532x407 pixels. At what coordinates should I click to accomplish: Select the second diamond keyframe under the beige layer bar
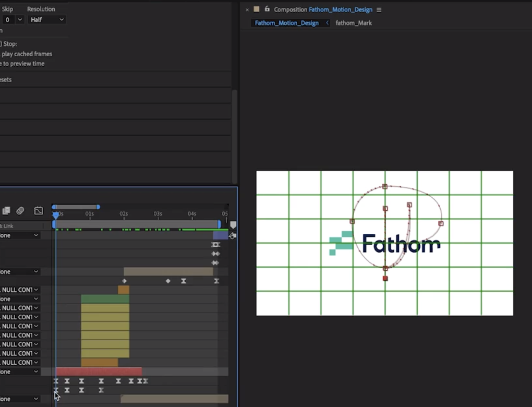[x=168, y=281]
